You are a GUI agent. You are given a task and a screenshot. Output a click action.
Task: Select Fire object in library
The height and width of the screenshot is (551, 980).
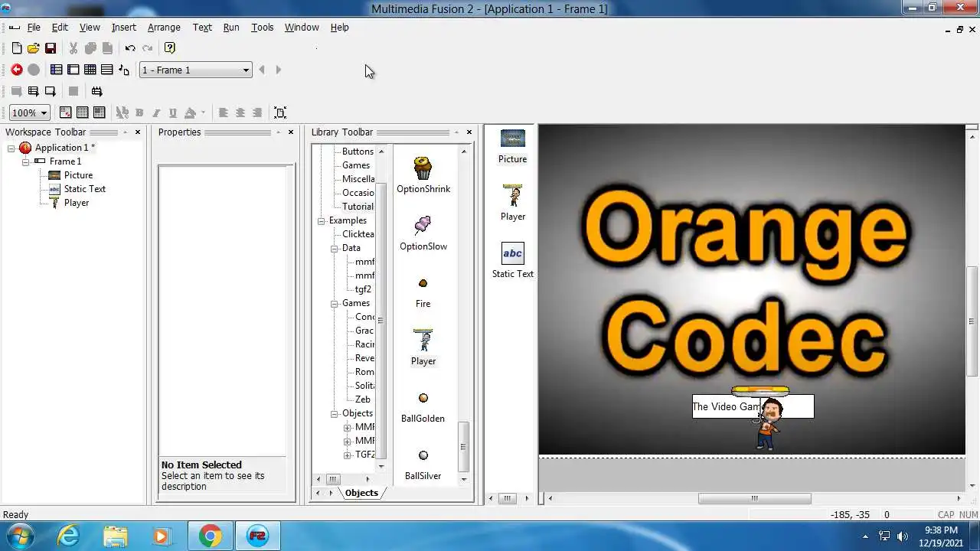423,293
